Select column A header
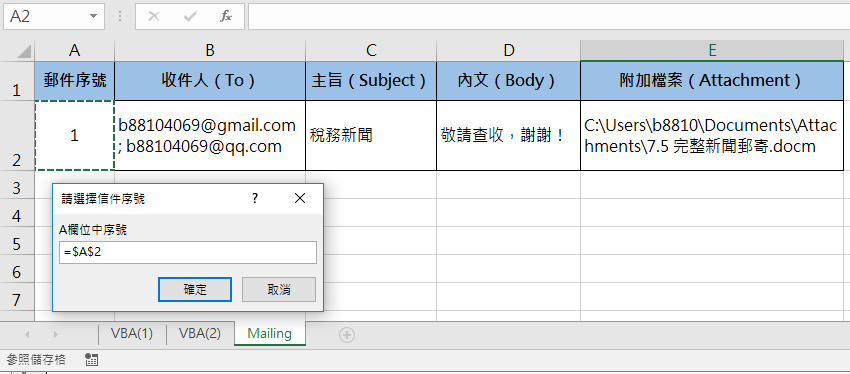The height and width of the screenshot is (374, 850). (75, 50)
